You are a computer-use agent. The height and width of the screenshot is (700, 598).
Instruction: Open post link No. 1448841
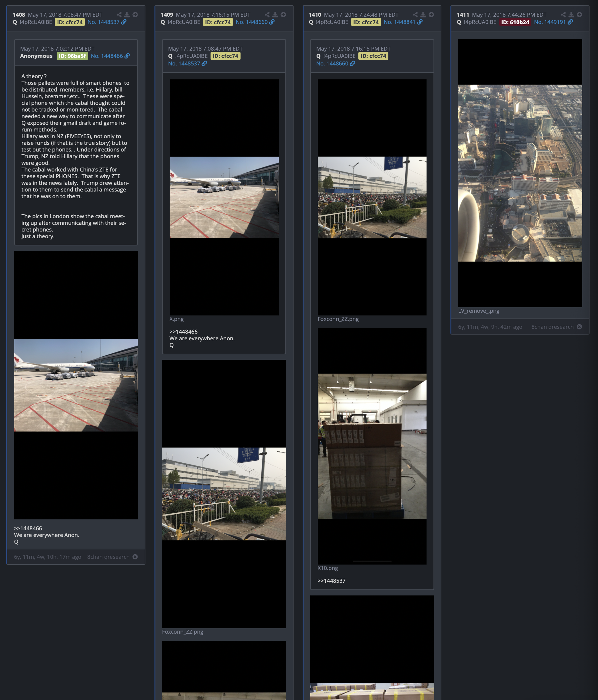[x=400, y=22]
